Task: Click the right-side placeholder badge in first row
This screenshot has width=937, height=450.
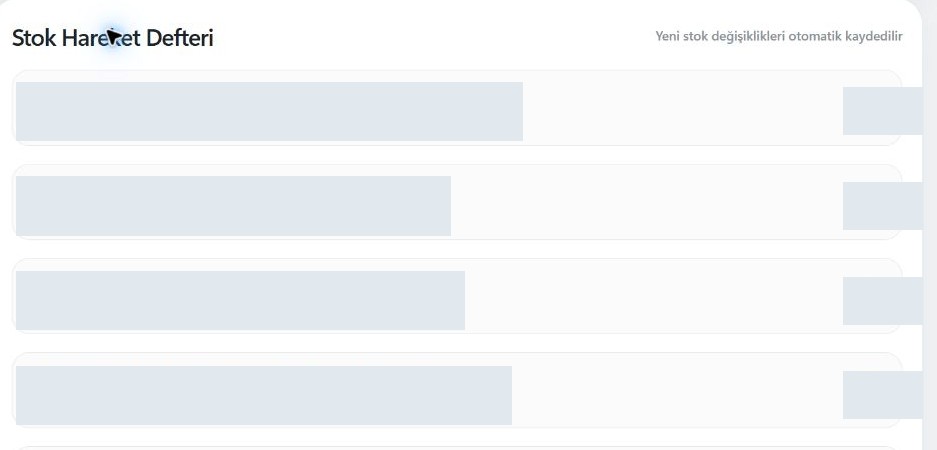Action: [x=882, y=111]
